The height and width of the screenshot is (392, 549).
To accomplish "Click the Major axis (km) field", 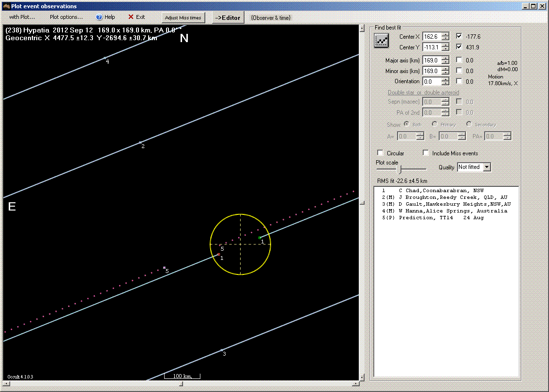I will pos(432,60).
